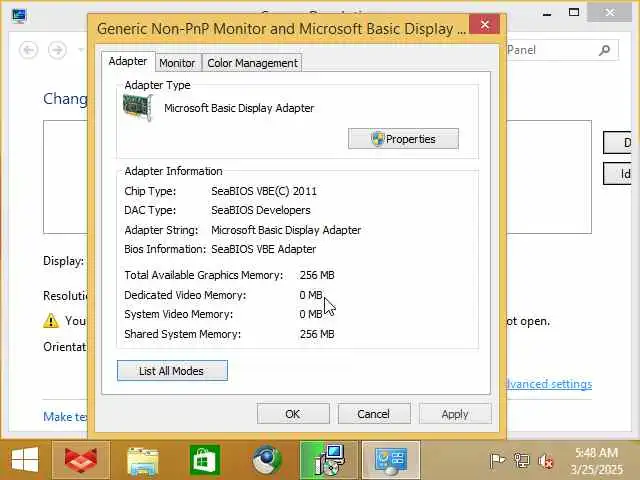Open the network status tray icon
This screenshot has height=480, width=640.
point(521,461)
